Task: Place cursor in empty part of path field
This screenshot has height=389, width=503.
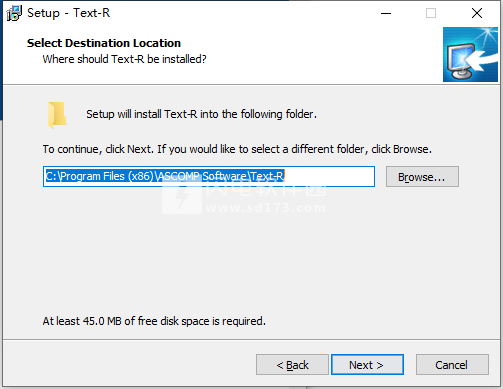Action: [x=329, y=176]
